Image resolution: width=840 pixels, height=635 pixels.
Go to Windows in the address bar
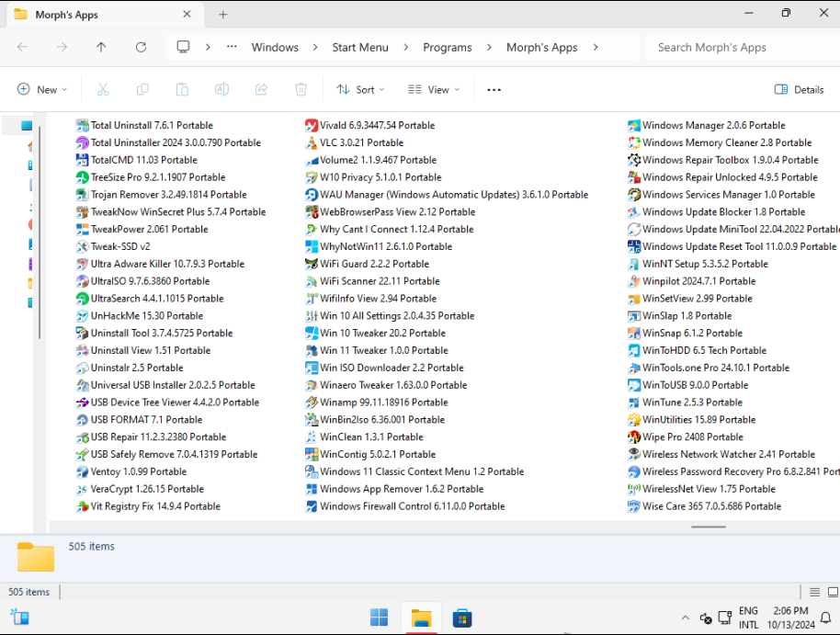(275, 47)
